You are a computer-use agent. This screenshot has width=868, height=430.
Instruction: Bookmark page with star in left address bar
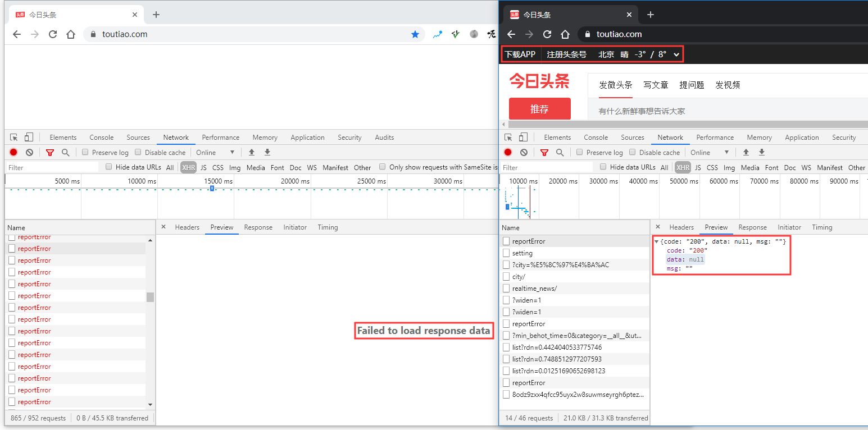coord(415,34)
